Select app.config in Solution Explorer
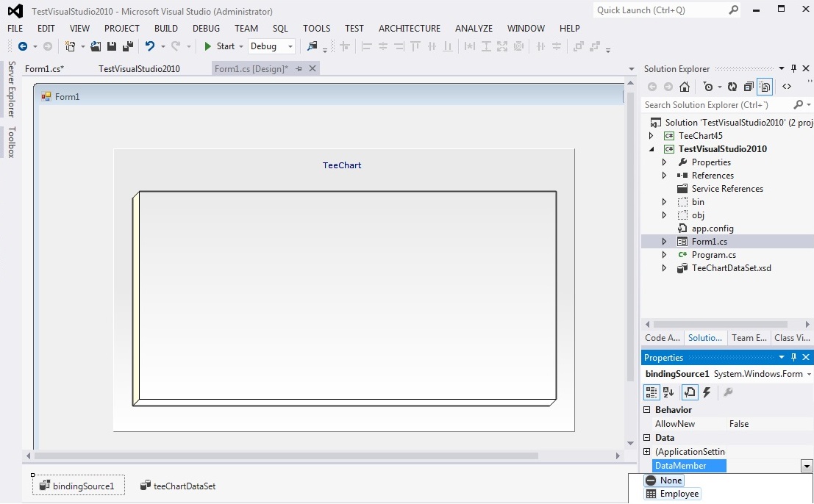814x504 pixels. click(x=713, y=228)
